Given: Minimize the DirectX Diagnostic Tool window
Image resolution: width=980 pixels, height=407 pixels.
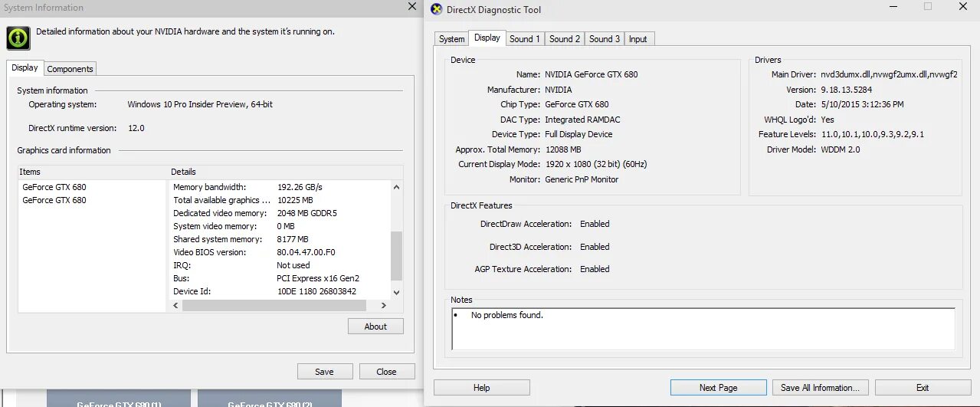Looking at the screenshot, I should point(893,7).
